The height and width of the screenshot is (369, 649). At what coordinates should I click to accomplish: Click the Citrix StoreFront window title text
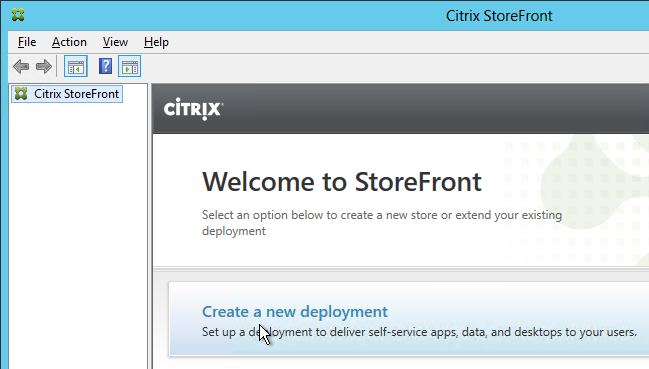499,16
